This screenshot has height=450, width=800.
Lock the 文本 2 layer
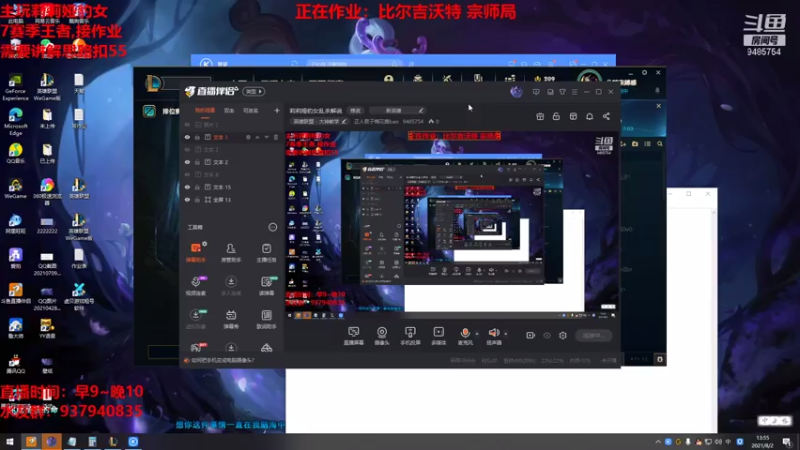pyautogui.click(x=197, y=162)
